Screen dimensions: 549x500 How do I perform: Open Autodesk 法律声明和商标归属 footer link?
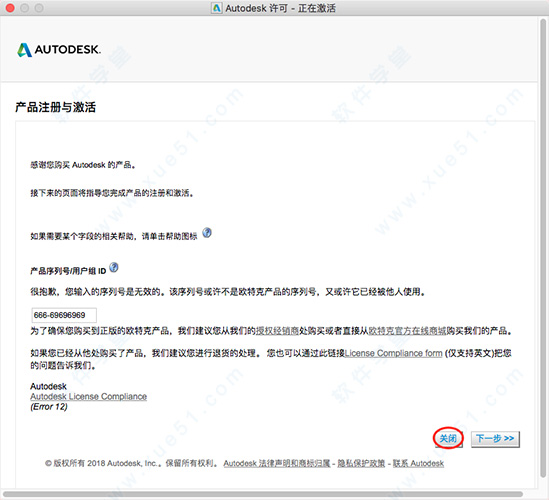pos(277,464)
